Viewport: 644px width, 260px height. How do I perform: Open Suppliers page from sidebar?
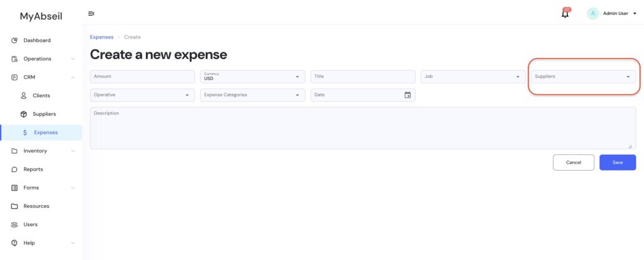click(44, 114)
